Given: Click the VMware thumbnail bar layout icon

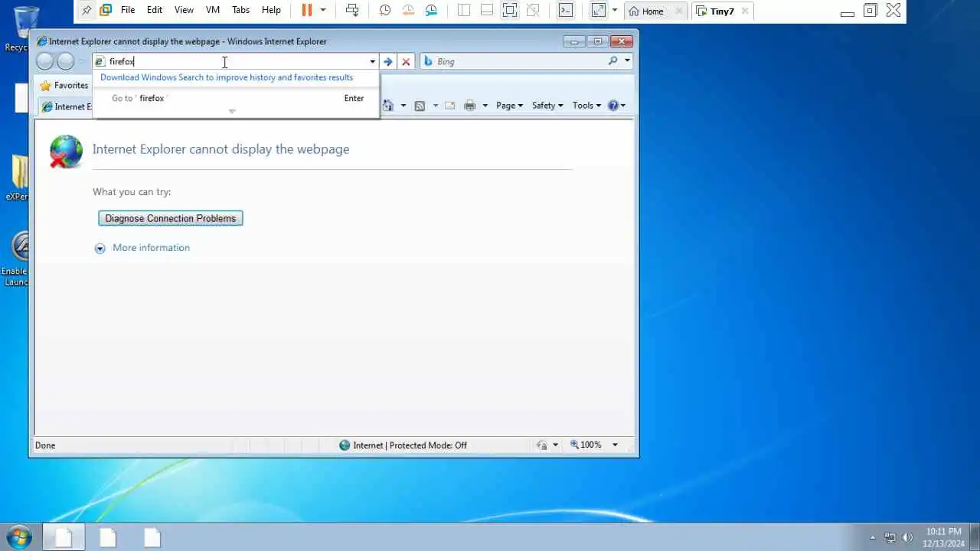Looking at the screenshot, I should pos(487,10).
